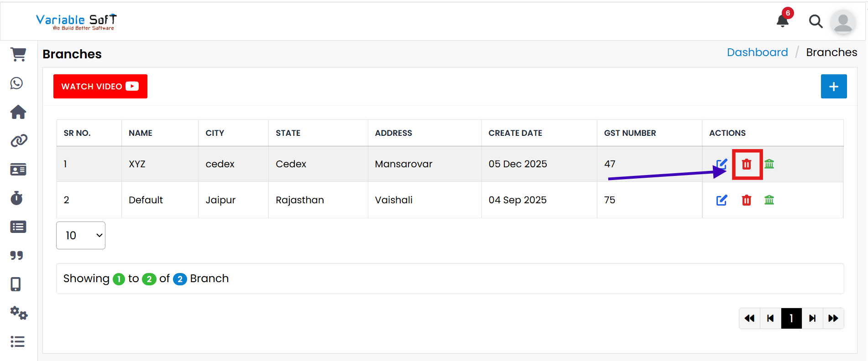868x361 pixels.
Task: Open the stopwatch icon in sidebar
Action: tap(17, 198)
